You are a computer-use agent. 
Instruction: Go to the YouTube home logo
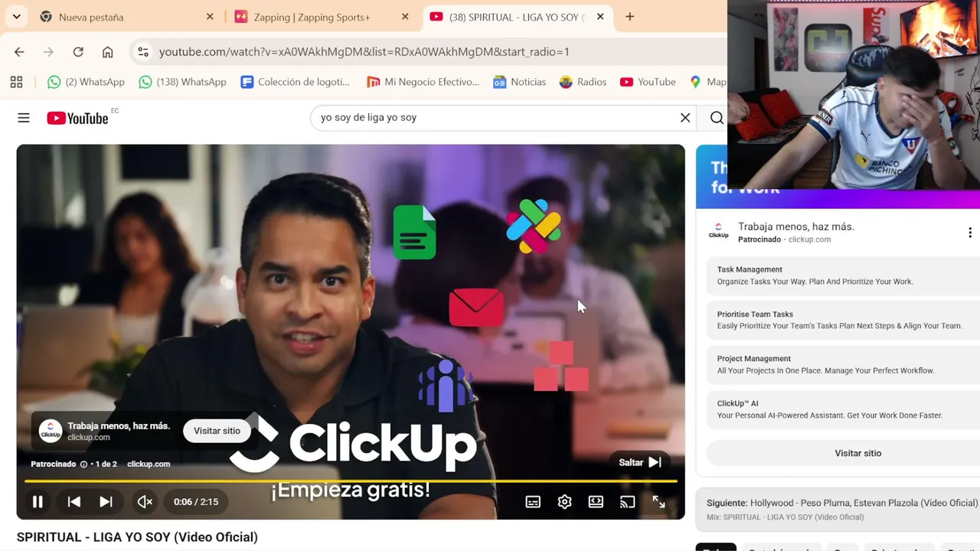point(78,118)
